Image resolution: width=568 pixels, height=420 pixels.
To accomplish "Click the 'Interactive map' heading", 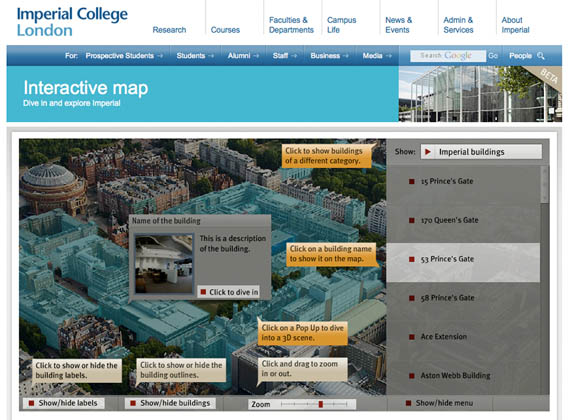I will pos(86,88).
